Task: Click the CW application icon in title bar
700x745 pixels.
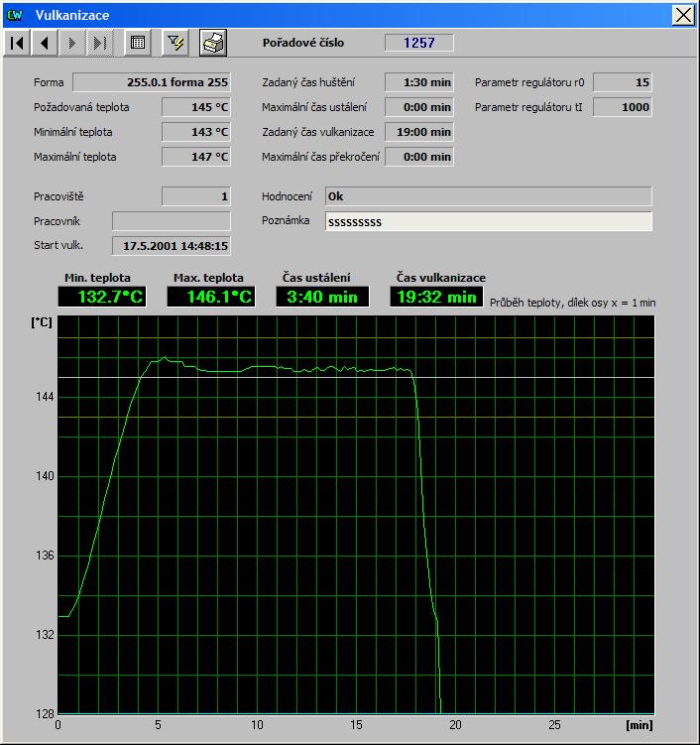Action: click(15, 15)
